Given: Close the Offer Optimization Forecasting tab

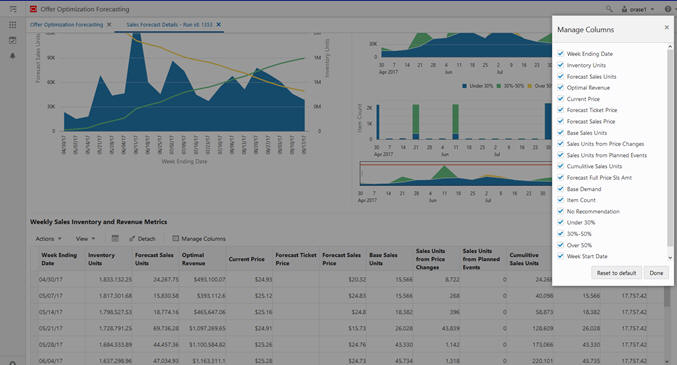Looking at the screenshot, I should (x=109, y=25).
